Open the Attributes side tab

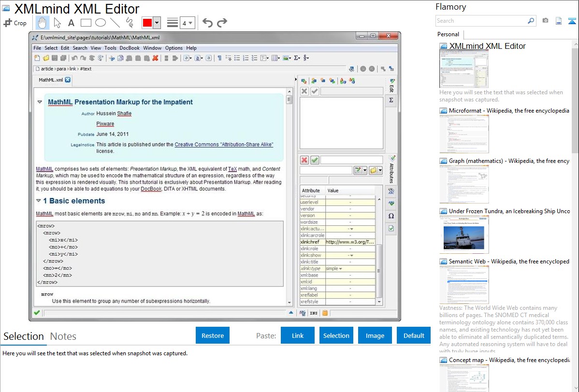click(x=391, y=169)
